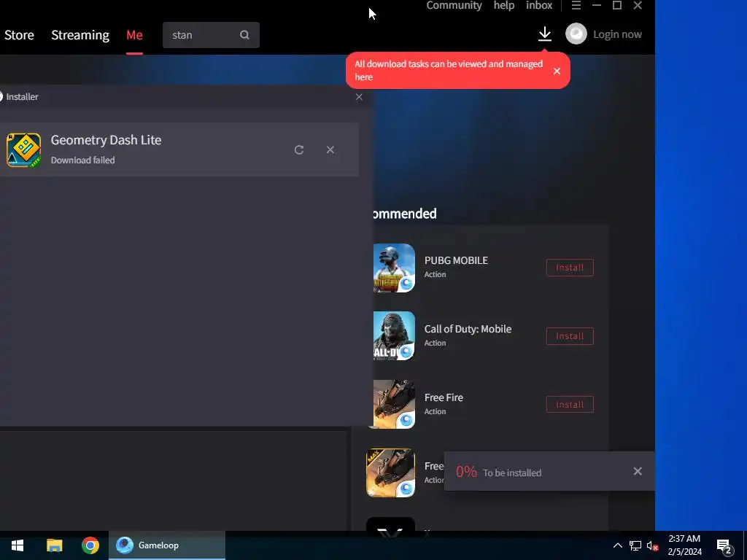Close the '0% To be installed' notification

[638, 471]
